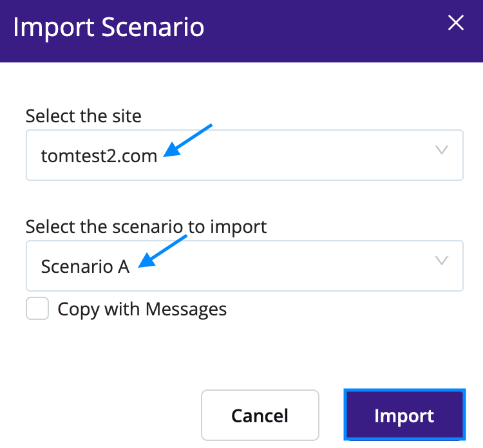Screen dimensions: 483x448
Task: Click the blue arrow pointing at tomtest2.com
Action: click(x=188, y=140)
